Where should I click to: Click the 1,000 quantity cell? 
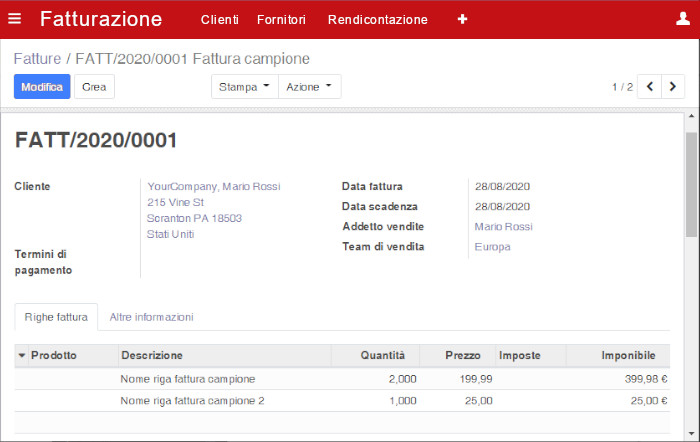pos(402,401)
